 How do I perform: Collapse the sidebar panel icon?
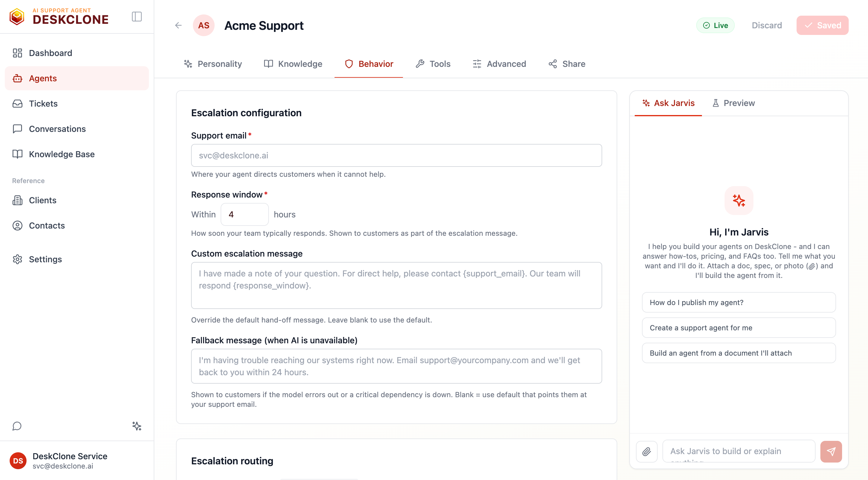[x=137, y=17]
